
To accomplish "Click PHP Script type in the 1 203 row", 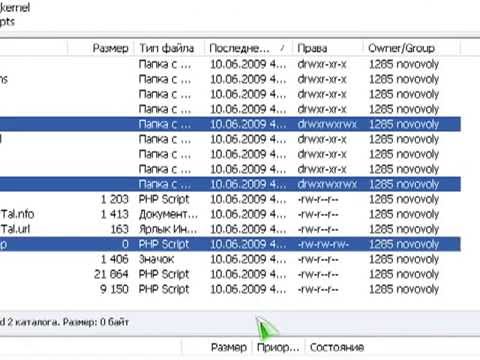I will (164, 199).
